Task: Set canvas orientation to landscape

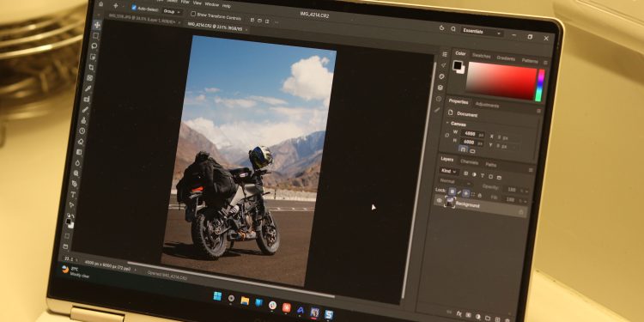Action: click(472, 151)
